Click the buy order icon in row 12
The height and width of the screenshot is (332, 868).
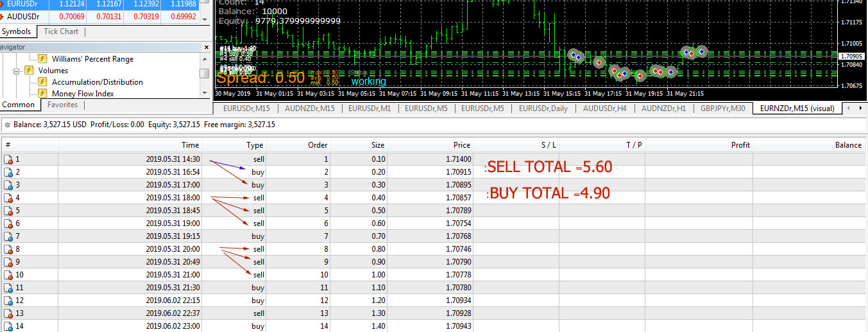coord(8,300)
